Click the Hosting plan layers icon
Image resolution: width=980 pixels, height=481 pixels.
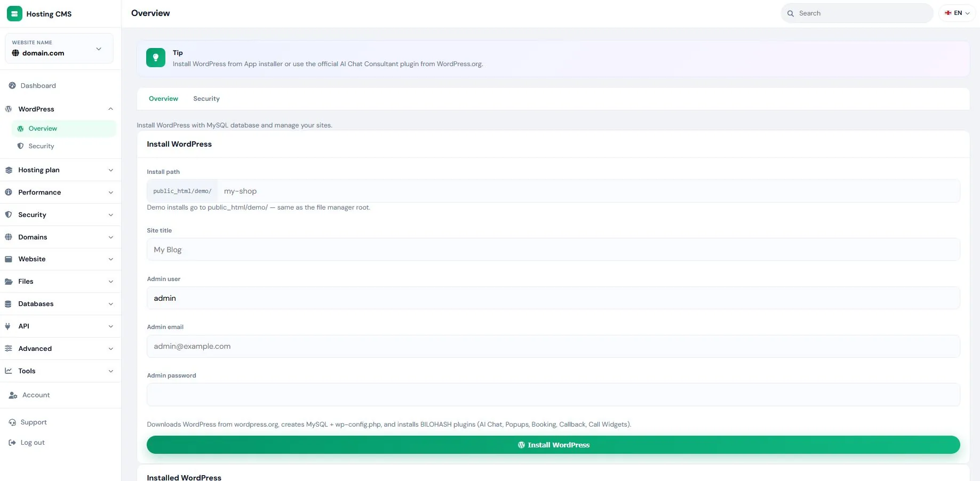(x=9, y=170)
